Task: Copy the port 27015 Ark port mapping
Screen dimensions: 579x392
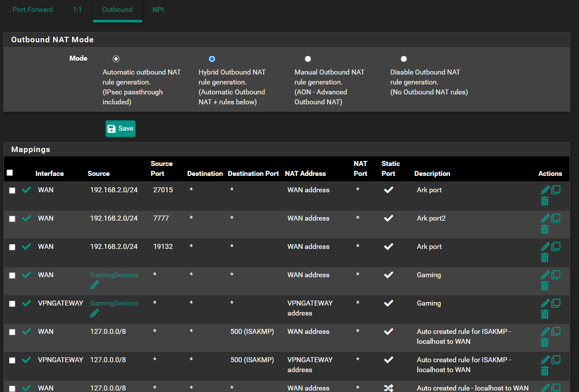Action: (556, 190)
